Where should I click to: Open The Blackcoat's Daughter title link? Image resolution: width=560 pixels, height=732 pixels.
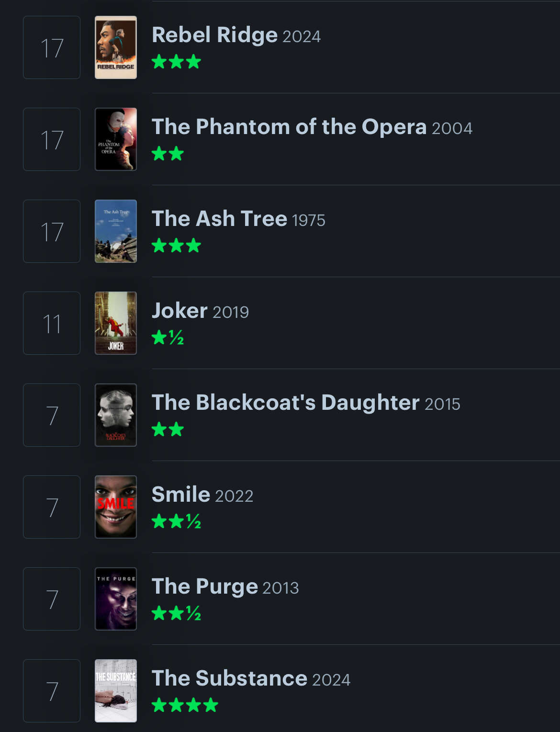(x=285, y=403)
